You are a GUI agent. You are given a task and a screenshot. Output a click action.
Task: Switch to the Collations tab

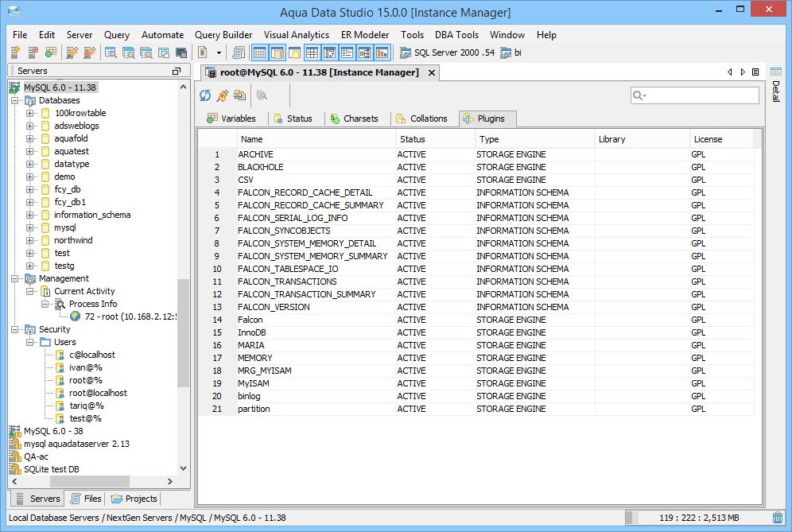422,118
